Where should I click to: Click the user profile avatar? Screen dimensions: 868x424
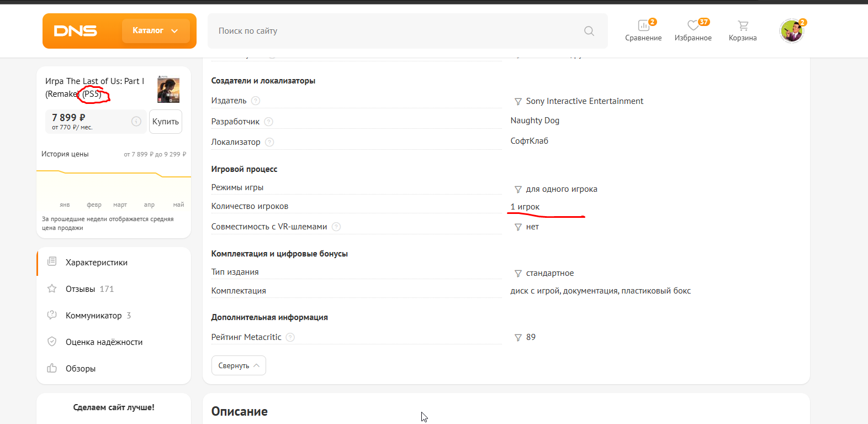point(792,31)
